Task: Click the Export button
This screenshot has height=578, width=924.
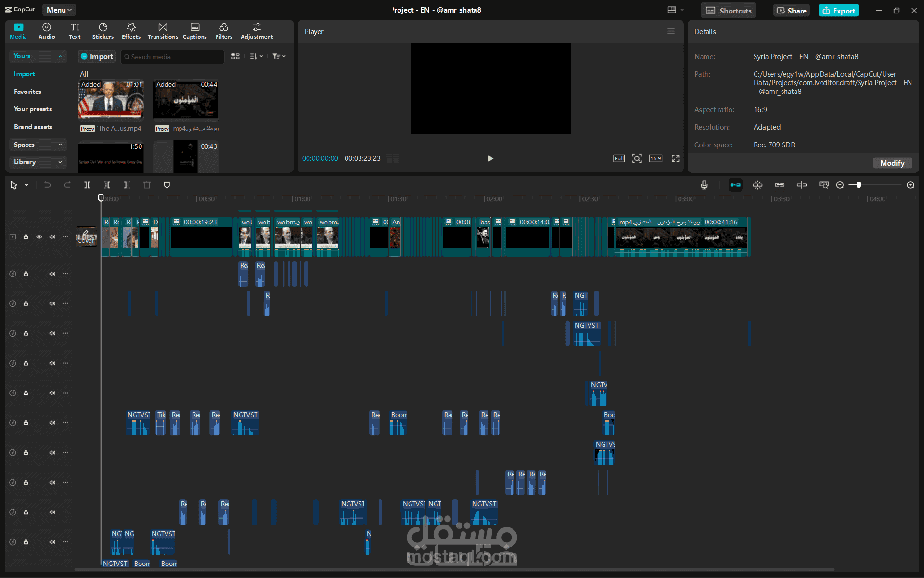Action: coord(838,11)
